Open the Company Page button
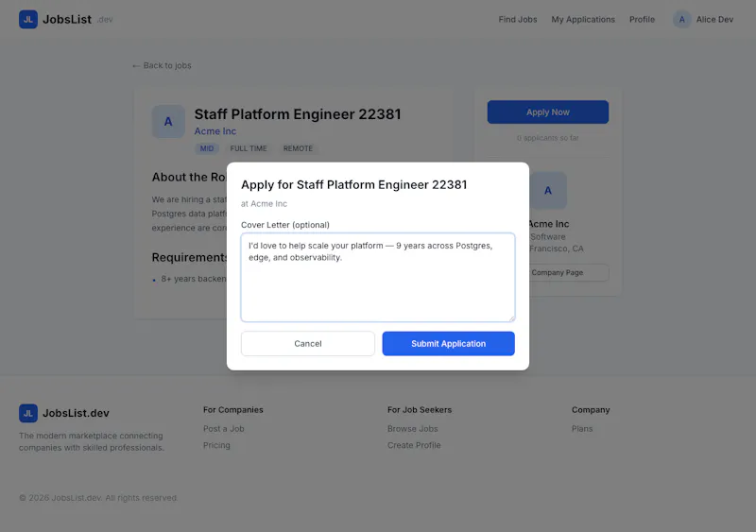 click(x=569, y=272)
